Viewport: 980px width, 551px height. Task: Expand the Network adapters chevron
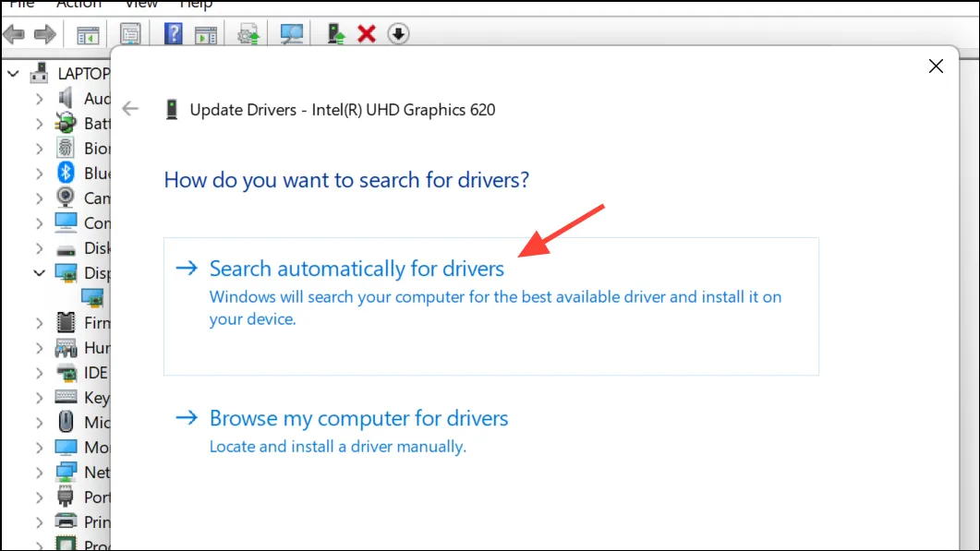[39, 473]
